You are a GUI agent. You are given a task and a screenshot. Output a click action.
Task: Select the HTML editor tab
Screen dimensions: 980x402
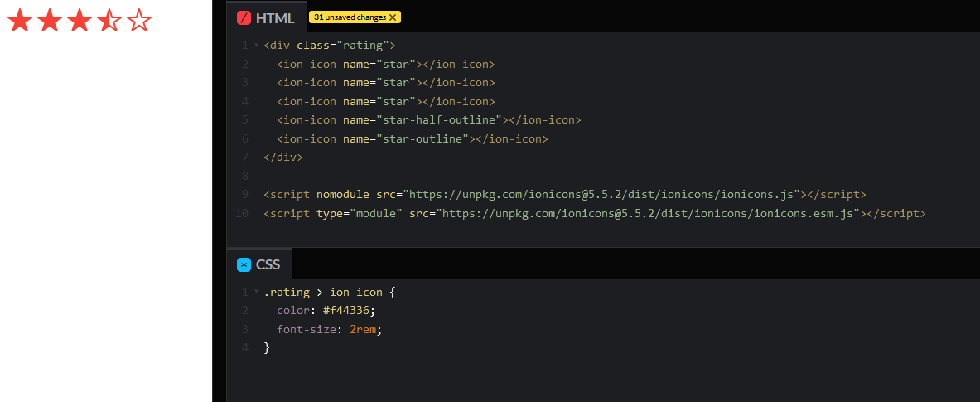266,17
